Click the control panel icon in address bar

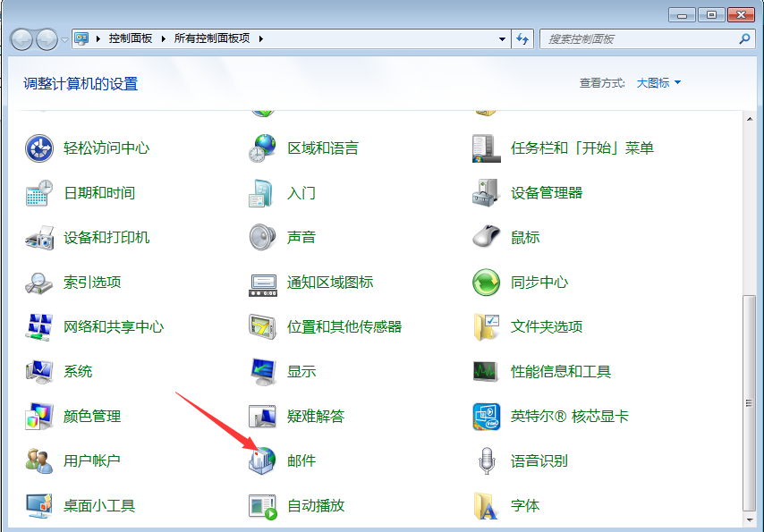point(82,38)
